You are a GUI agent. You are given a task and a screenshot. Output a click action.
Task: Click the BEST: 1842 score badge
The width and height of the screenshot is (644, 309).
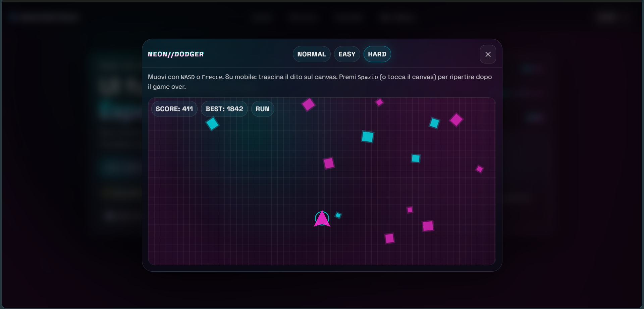pyautogui.click(x=224, y=108)
